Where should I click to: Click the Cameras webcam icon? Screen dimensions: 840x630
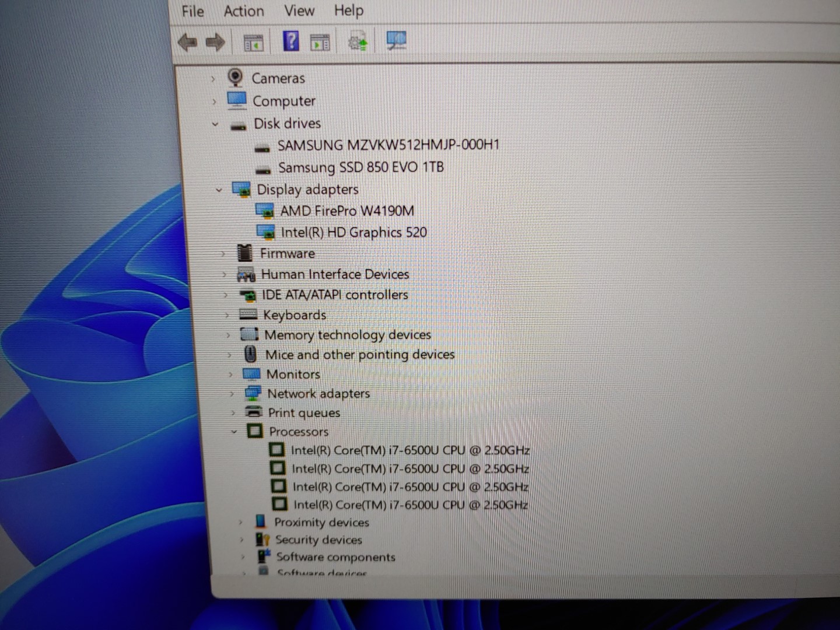(235, 78)
